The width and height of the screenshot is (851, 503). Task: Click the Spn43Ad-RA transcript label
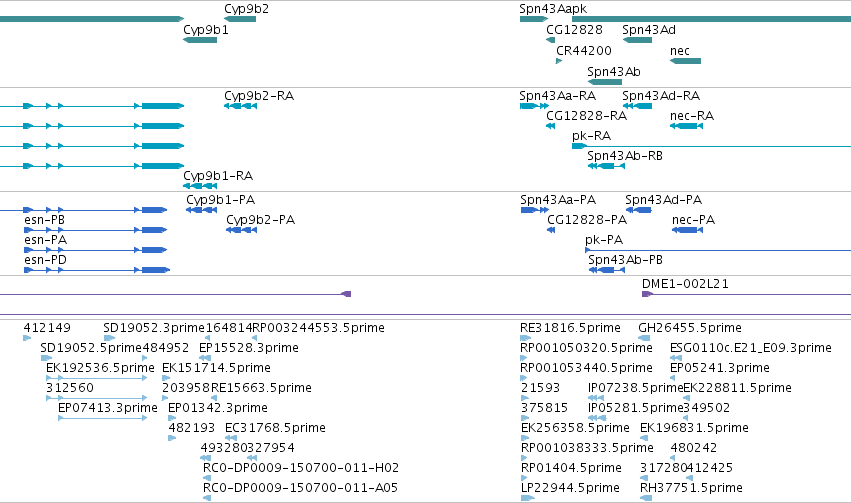point(661,95)
